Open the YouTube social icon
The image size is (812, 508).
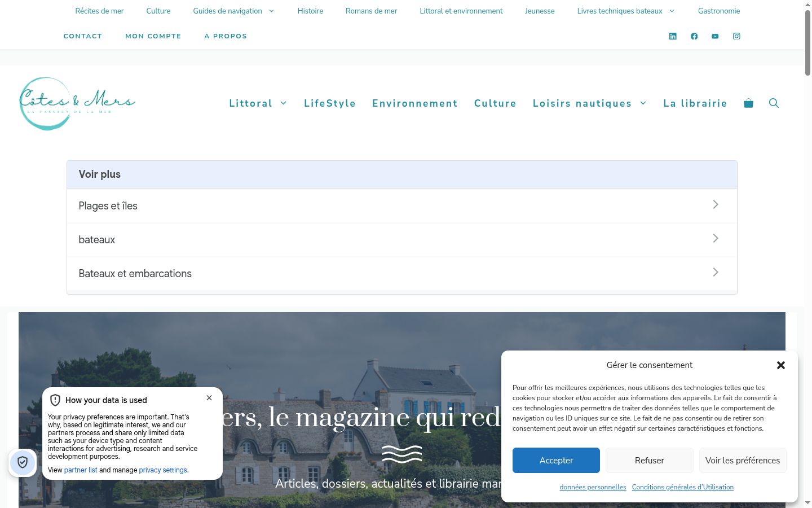(715, 36)
